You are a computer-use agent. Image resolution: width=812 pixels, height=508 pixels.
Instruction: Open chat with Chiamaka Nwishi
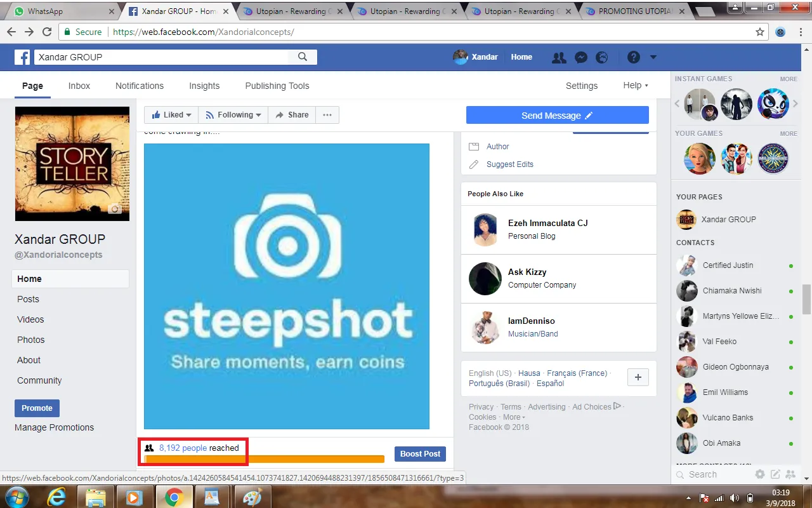(x=735, y=291)
